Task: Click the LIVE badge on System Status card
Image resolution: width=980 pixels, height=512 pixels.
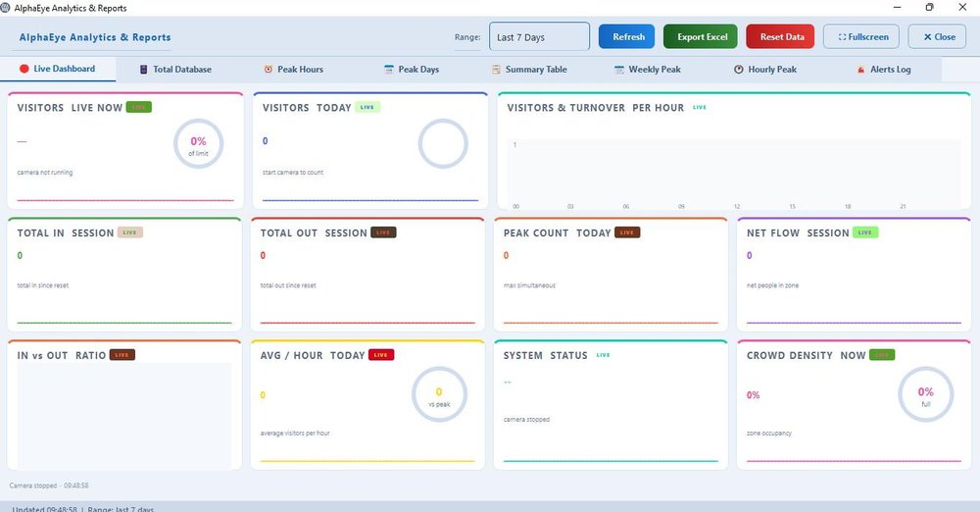Action: click(603, 355)
